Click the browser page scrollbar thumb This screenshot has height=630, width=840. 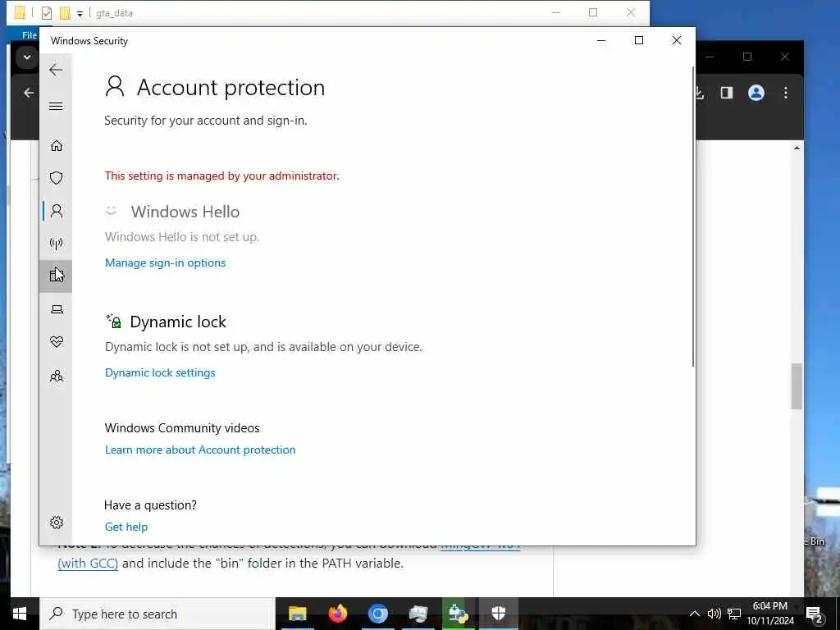797,386
